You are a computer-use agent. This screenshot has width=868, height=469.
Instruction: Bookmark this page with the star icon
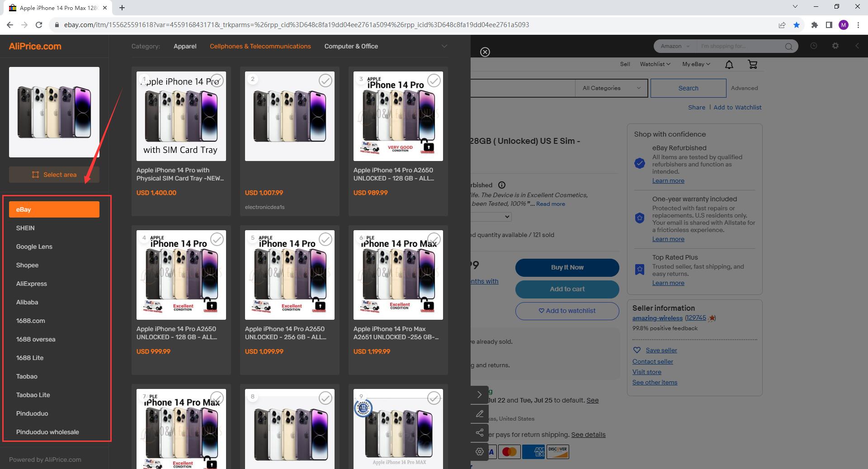(x=797, y=25)
